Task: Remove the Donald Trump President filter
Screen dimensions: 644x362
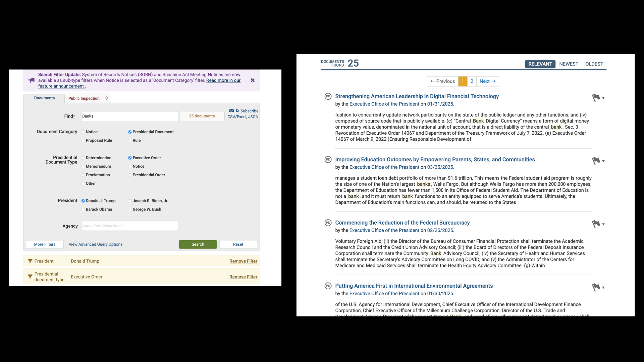Action: (243, 261)
